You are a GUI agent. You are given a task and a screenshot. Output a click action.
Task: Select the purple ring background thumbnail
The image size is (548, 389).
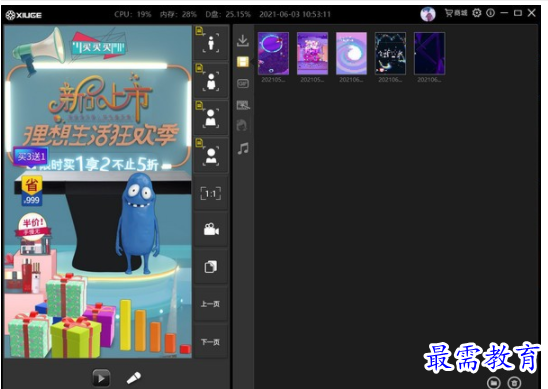[x=273, y=53]
